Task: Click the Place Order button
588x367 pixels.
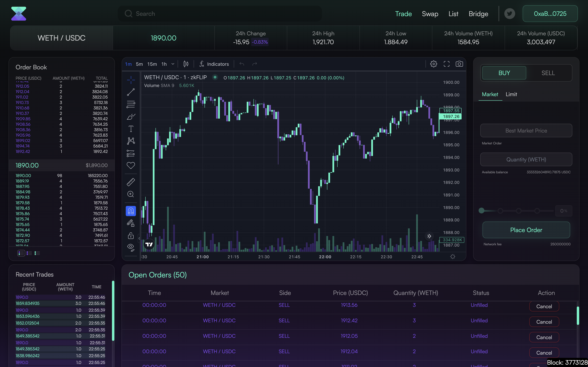Action: click(x=526, y=230)
